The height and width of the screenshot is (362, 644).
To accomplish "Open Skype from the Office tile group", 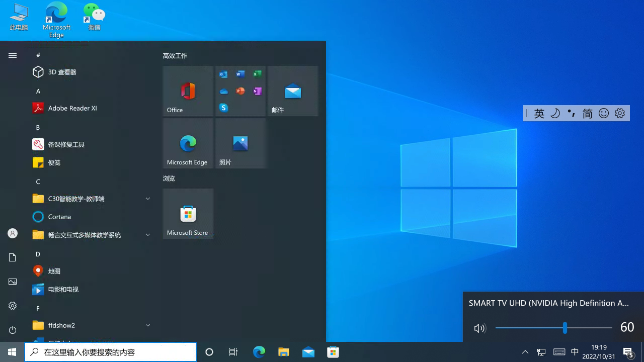I will click(224, 108).
